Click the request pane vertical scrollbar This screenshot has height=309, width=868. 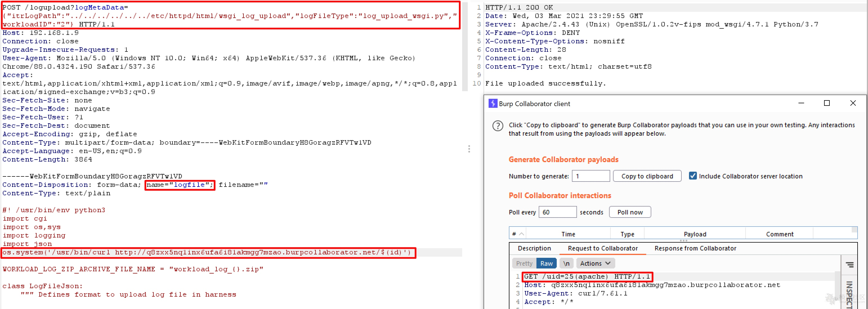point(465,47)
